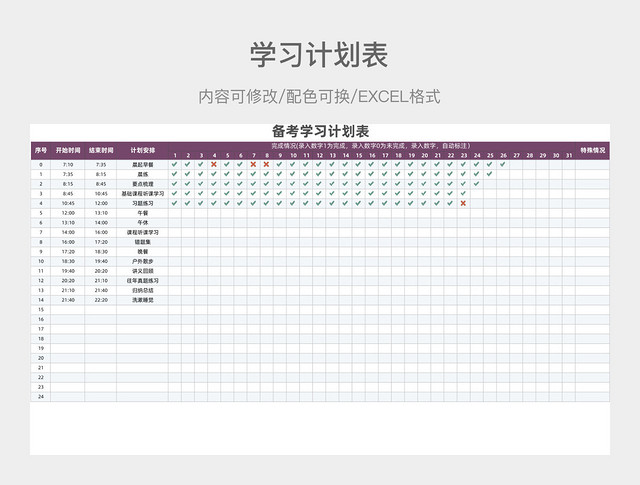Select the 要点梳理 plan cell
This screenshot has width=640, height=485.
[142, 184]
